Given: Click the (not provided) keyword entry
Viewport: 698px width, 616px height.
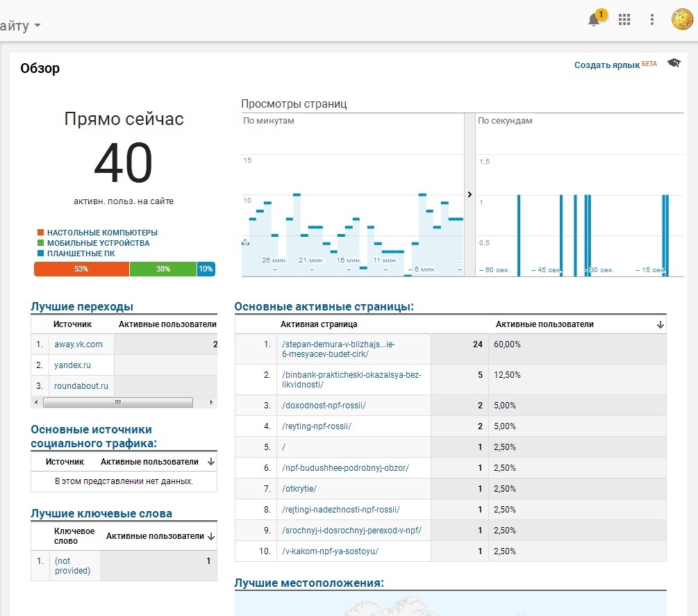Looking at the screenshot, I should click(x=72, y=566).
